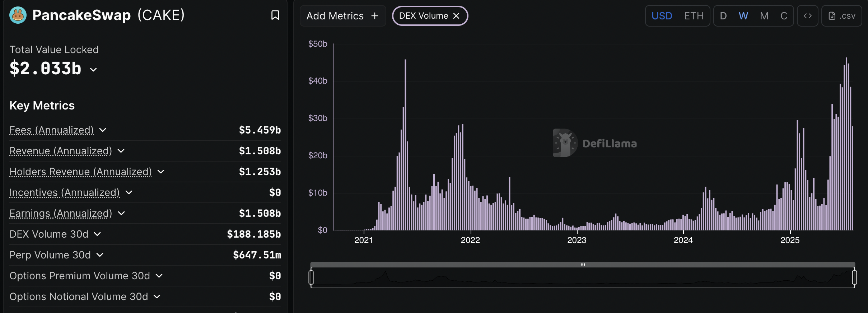Expand Revenue (Annualized) details
Image resolution: width=868 pixels, height=313 pixels.
point(121,151)
